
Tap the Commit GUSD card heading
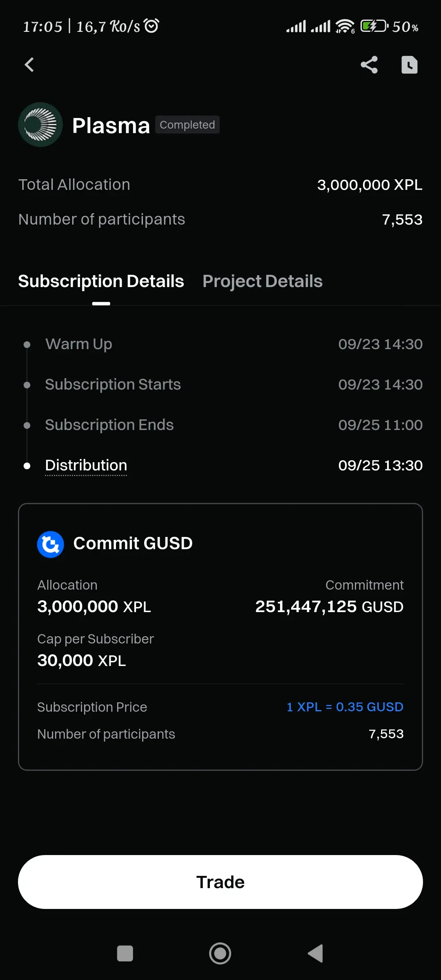(x=133, y=543)
